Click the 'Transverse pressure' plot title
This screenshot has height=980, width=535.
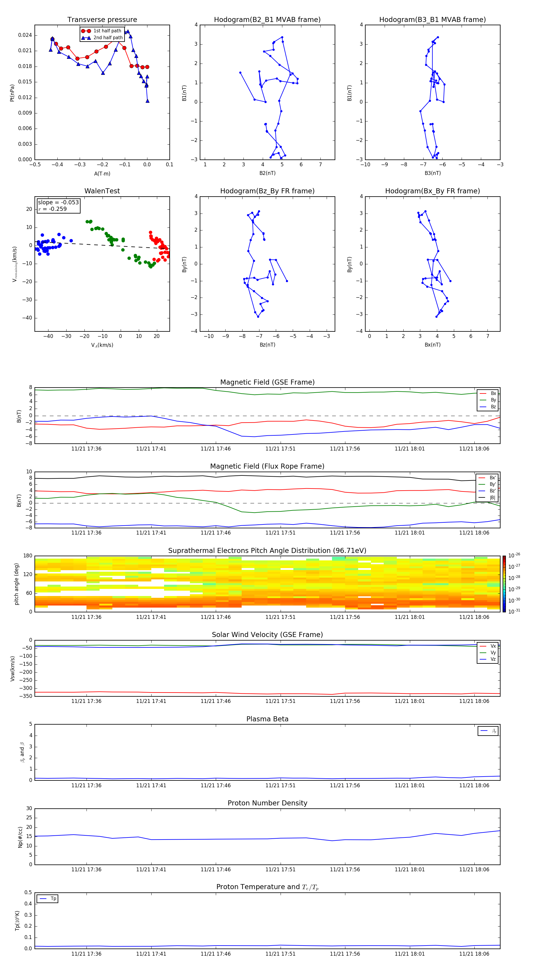pos(102,19)
